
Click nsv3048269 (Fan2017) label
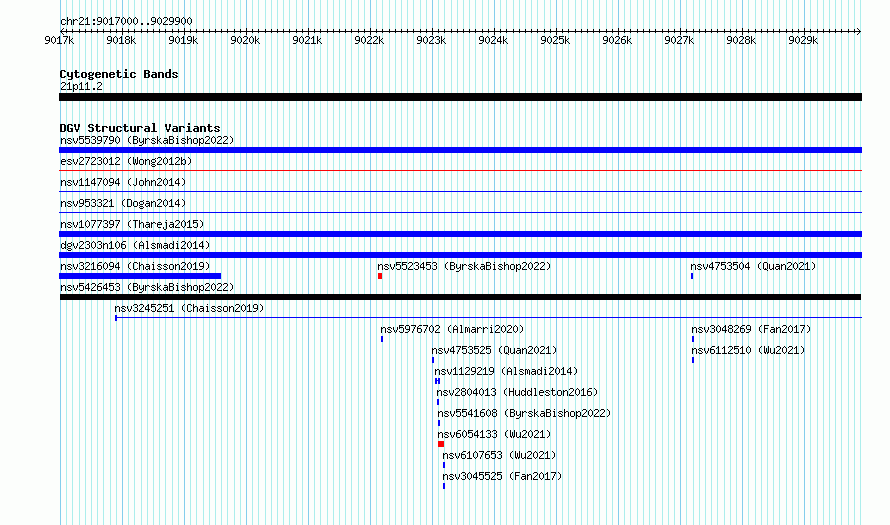pos(752,329)
